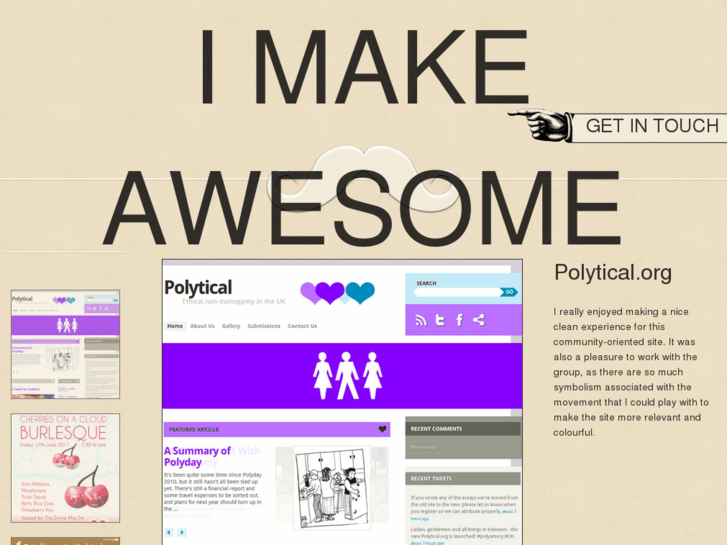Open the A Summary of Polyday article link
This screenshot has height=545, width=727.
coord(198,456)
